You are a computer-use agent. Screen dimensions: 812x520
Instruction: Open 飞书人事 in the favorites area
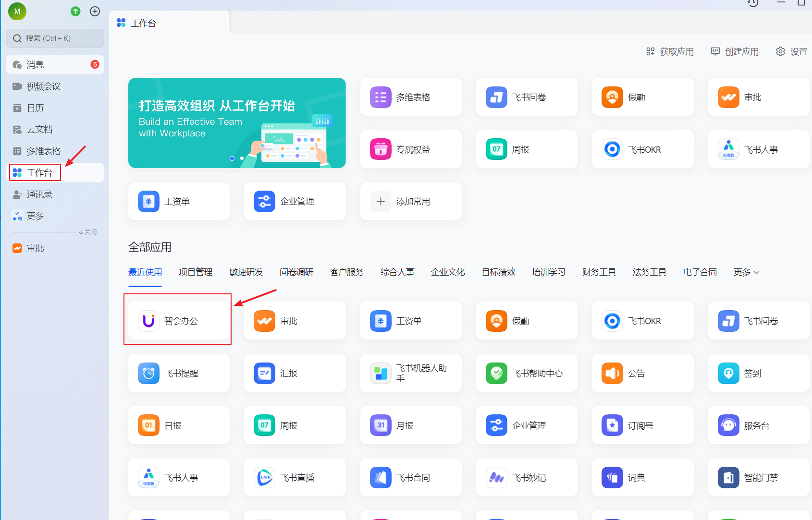759,149
